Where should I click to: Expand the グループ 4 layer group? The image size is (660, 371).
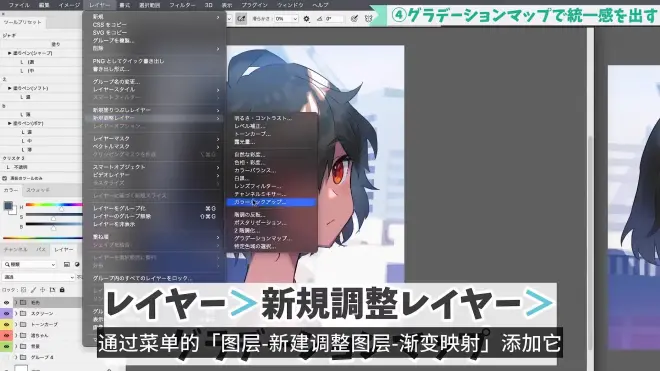16,357
